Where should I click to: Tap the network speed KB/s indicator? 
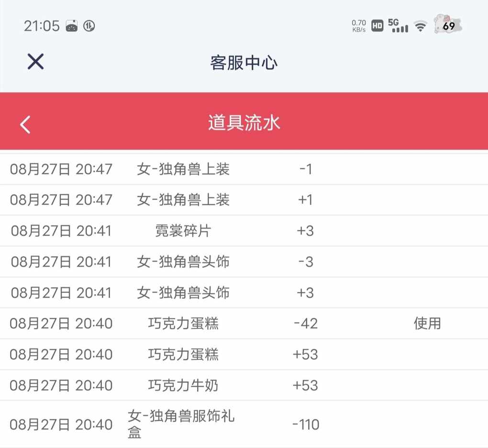point(359,26)
